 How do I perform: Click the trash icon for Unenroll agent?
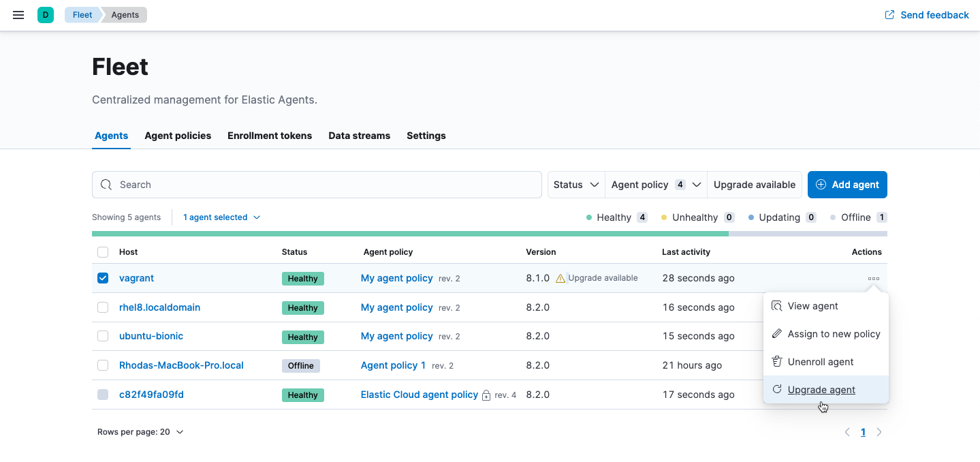coord(777,361)
